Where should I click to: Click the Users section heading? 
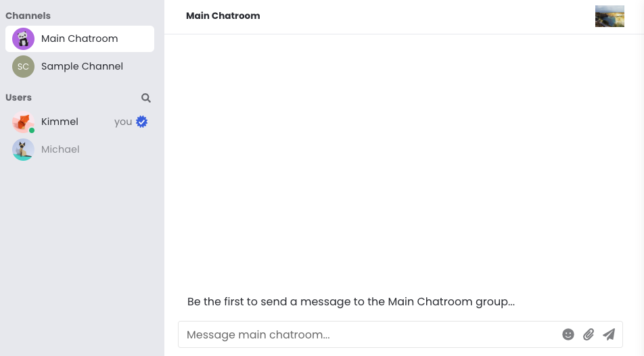pos(18,97)
